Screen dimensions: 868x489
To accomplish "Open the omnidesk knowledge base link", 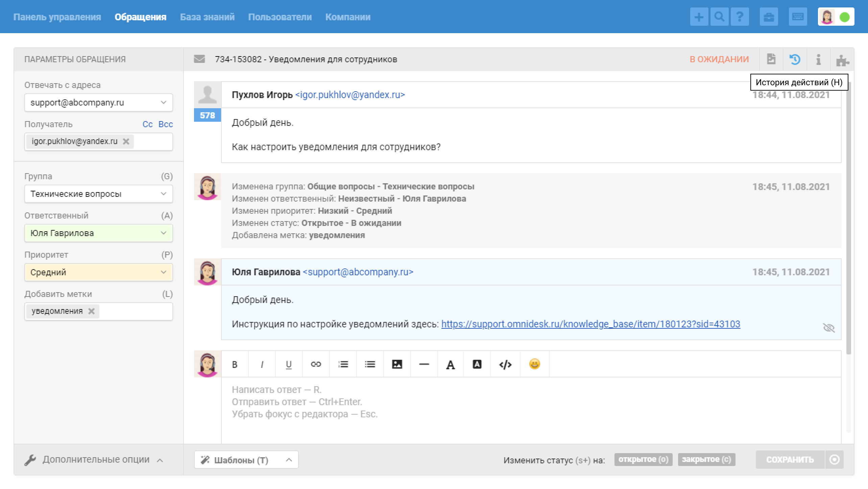I will tap(590, 324).
